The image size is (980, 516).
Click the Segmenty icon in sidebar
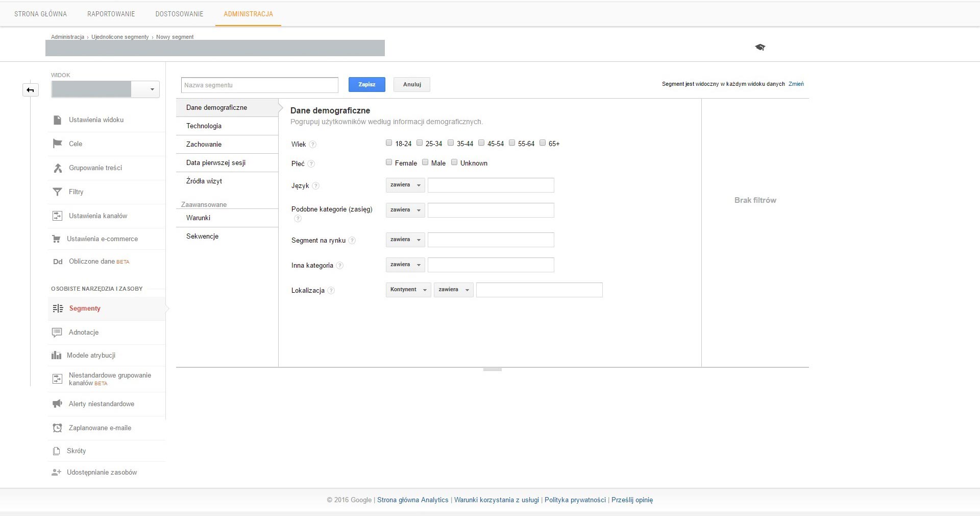coord(58,309)
